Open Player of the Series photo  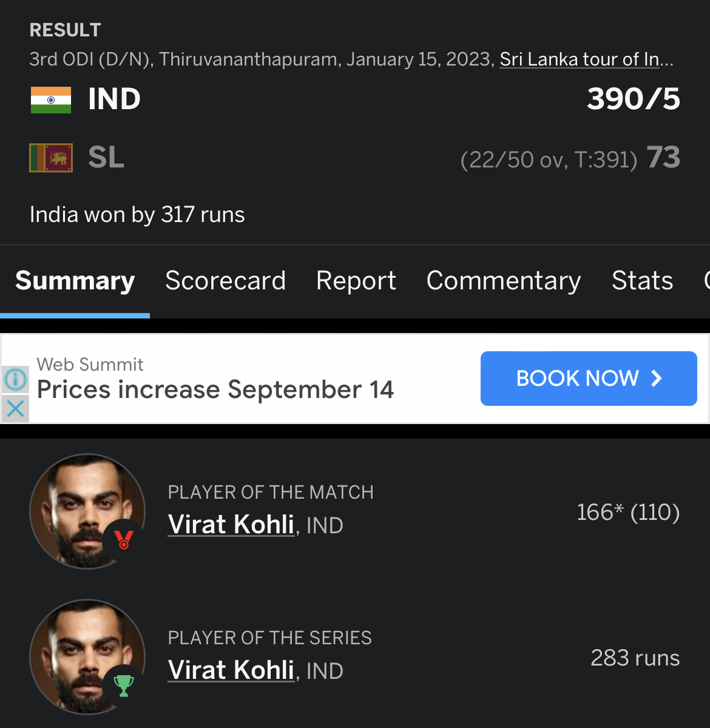coord(87,657)
